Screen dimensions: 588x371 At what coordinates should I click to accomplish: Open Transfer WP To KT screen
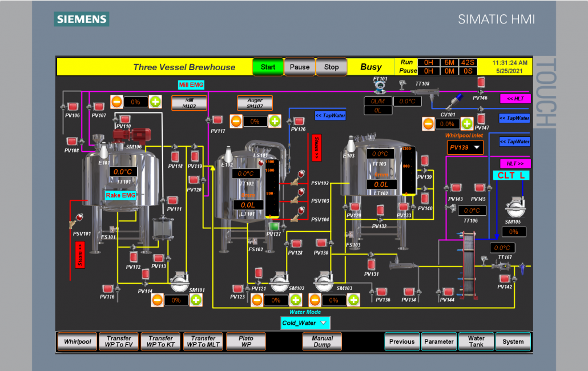click(160, 341)
